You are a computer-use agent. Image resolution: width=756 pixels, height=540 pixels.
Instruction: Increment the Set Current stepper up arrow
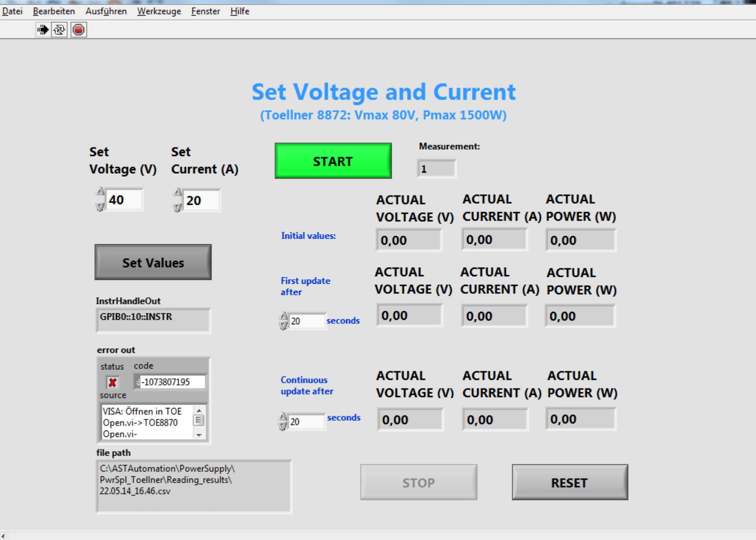pyautogui.click(x=178, y=193)
